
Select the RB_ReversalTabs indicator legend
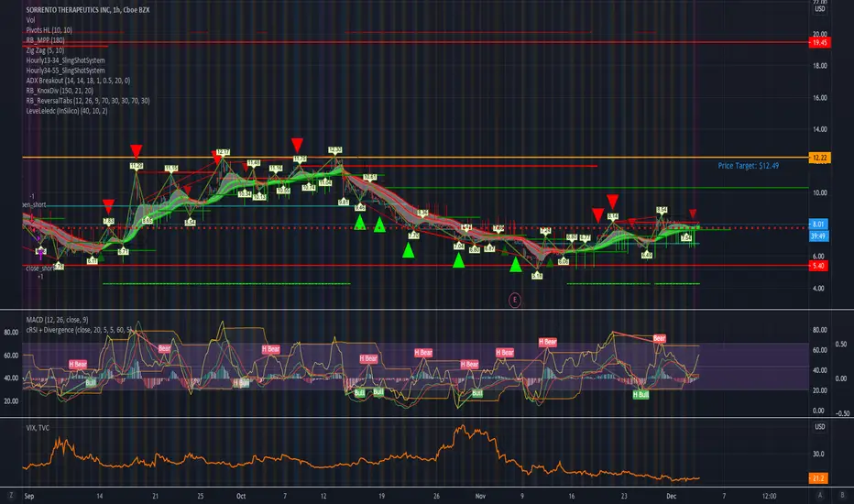(x=88, y=101)
